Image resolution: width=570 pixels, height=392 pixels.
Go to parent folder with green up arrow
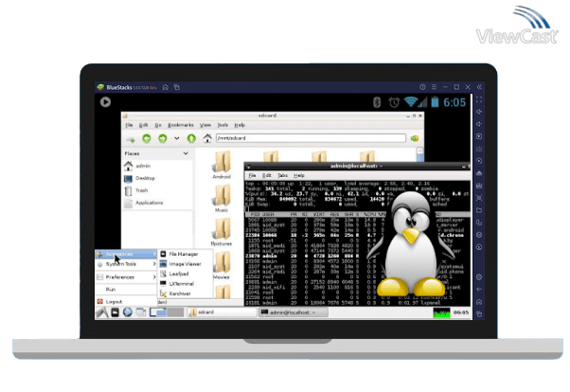[x=191, y=138]
